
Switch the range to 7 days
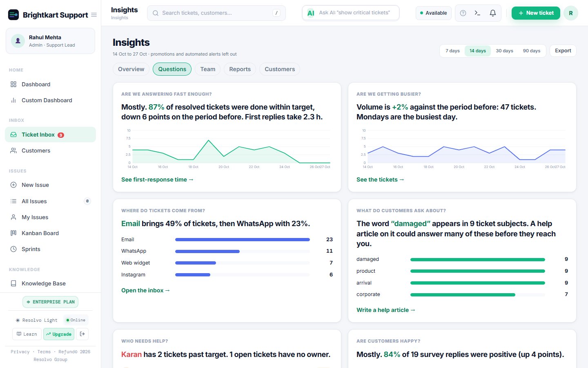tap(452, 51)
